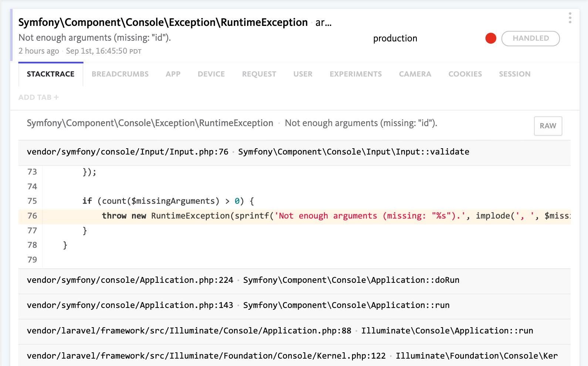Expand the Illuminate Console Application.php:88 frame
Viewport: 588px width, 366px height.
(294, 331)
